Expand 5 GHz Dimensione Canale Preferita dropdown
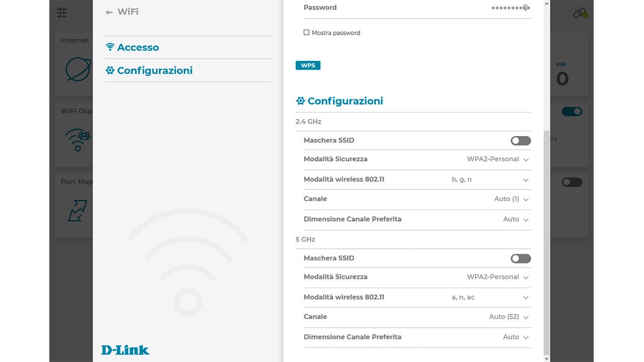Viewport: 644px width, 362px height. click(516, 337)
